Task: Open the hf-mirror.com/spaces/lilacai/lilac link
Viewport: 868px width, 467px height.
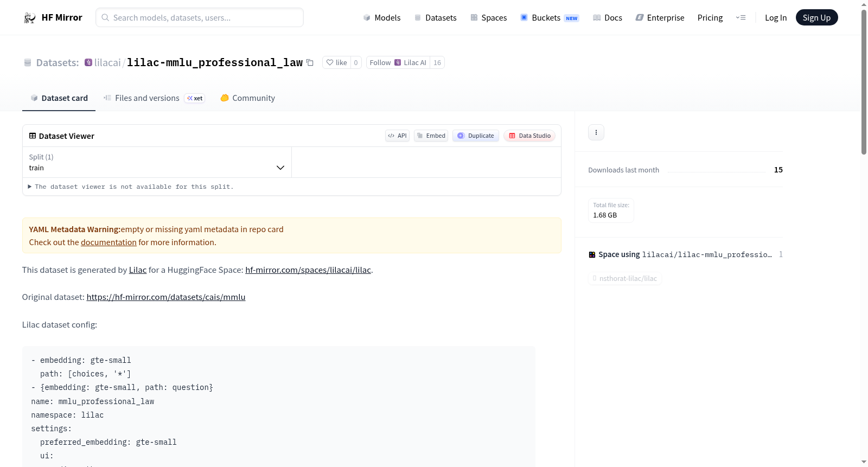Action: (x=308, y=270)
